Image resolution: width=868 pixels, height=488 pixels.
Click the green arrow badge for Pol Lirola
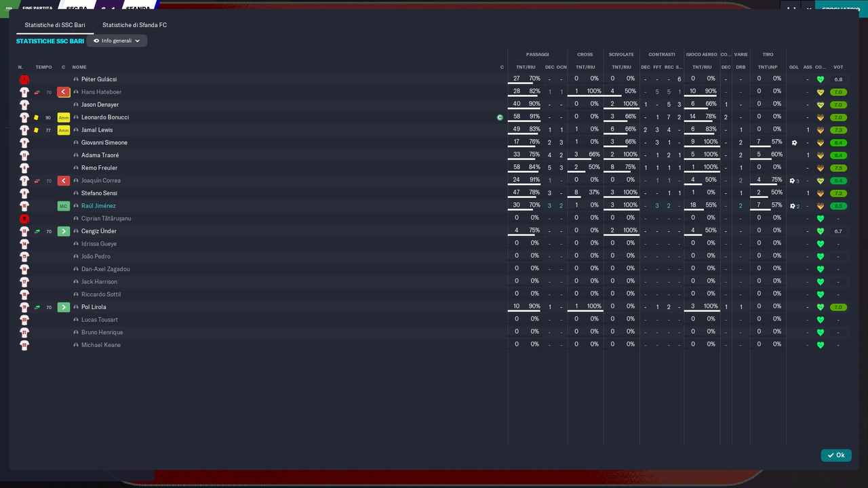(x=64, y=307)
